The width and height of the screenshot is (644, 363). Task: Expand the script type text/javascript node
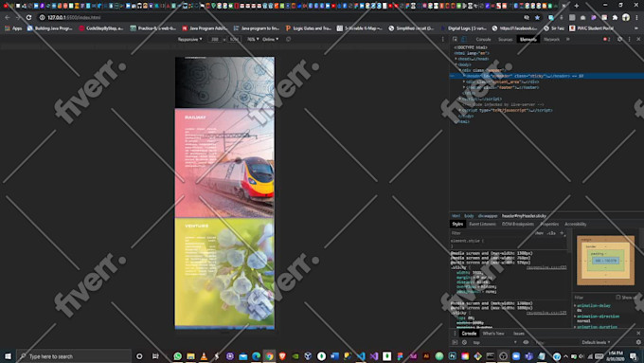pyautogui.click(x=460, y=111)
